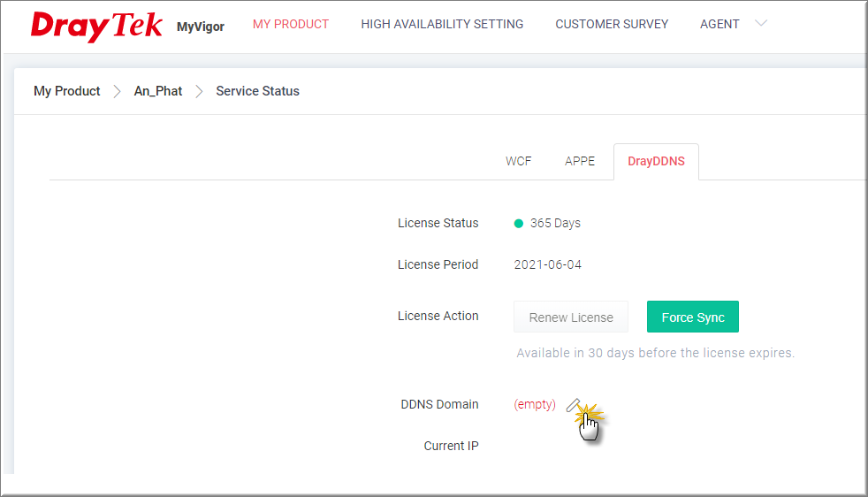Navigate to My Product in breadcrumb
This screenshot has height=497, width=868.
tap(67, 91)
